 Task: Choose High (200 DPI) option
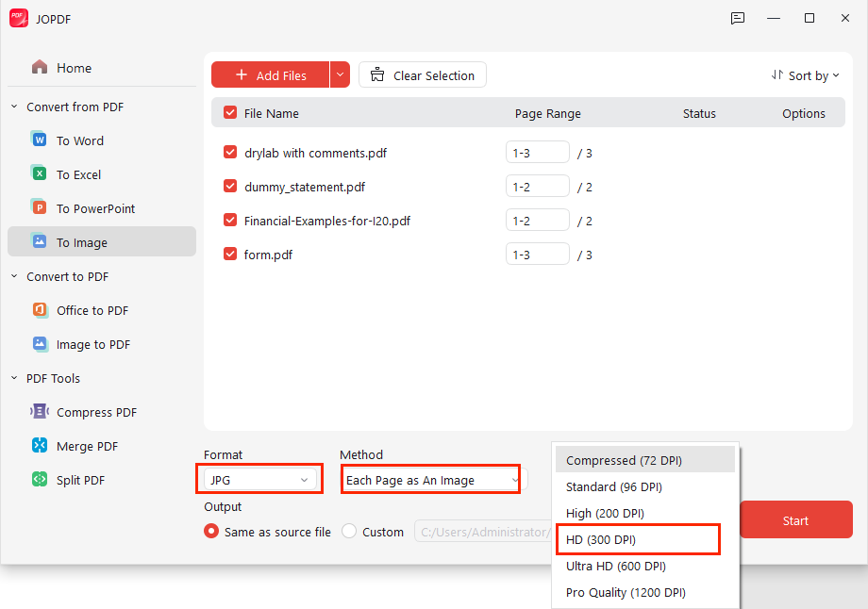pos(645,513)
